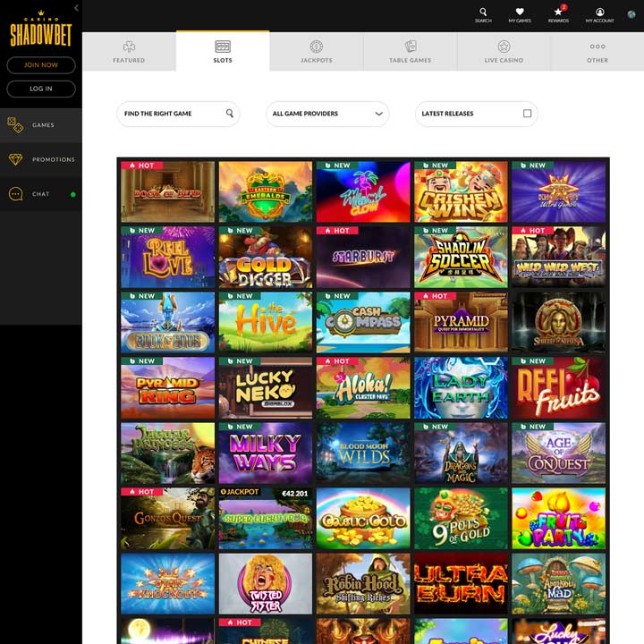Open the Search icon in top bar
The width and height of the screenshot is (644, 644).
483,12
